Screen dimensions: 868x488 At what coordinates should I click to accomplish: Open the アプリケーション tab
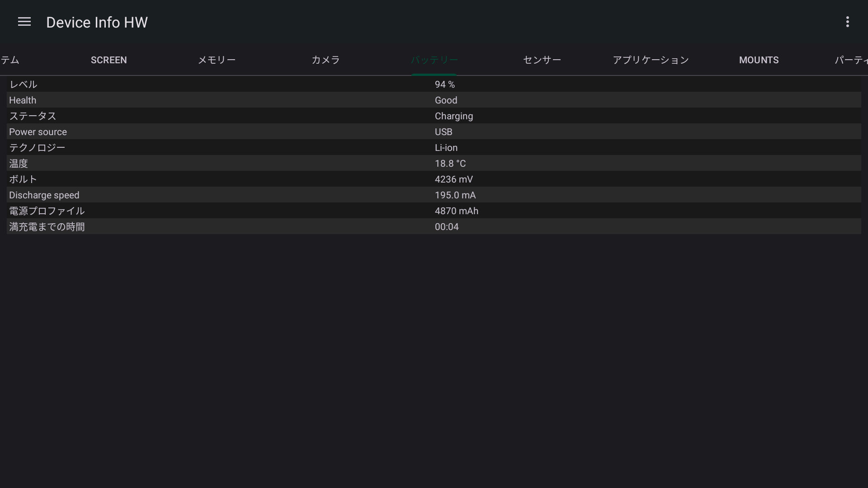click(x=651, y=60)
